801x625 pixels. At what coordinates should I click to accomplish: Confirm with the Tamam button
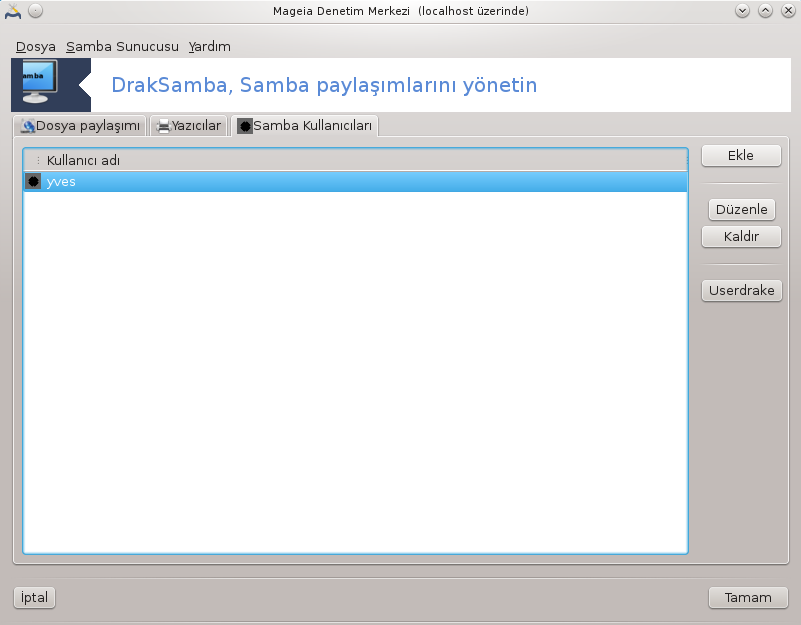point(748,597)
